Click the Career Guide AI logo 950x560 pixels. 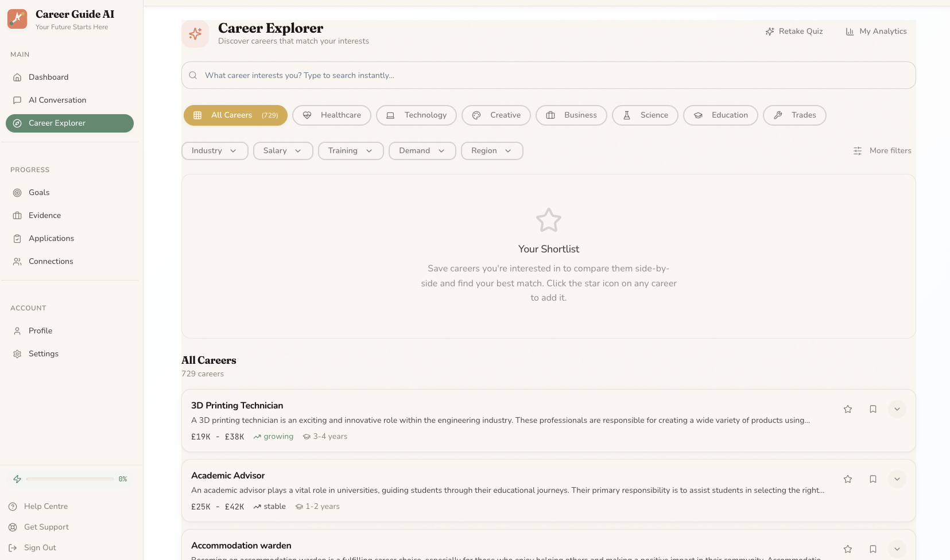pos(17,18)
